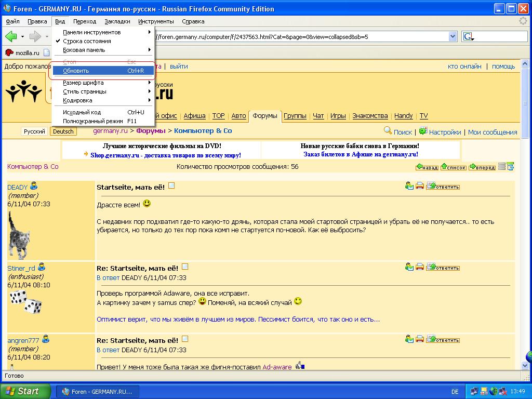Click the список navigation button
The image size is (532, 399).
click(x=454, y=167)
